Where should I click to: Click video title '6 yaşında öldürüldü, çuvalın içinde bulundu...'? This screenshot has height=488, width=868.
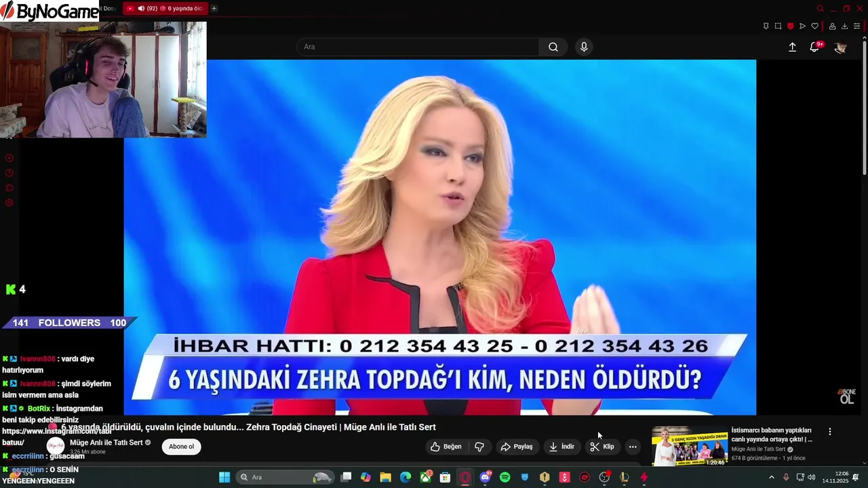point(248,427)
